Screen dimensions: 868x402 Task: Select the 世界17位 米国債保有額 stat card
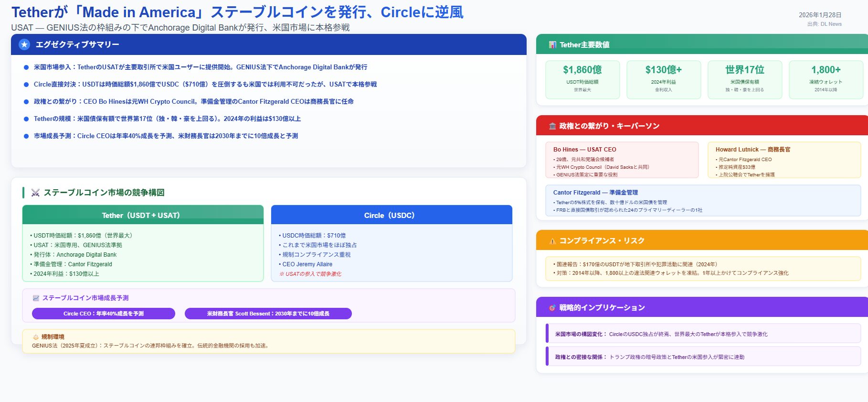pyautogui.click(x=745, y=79)
